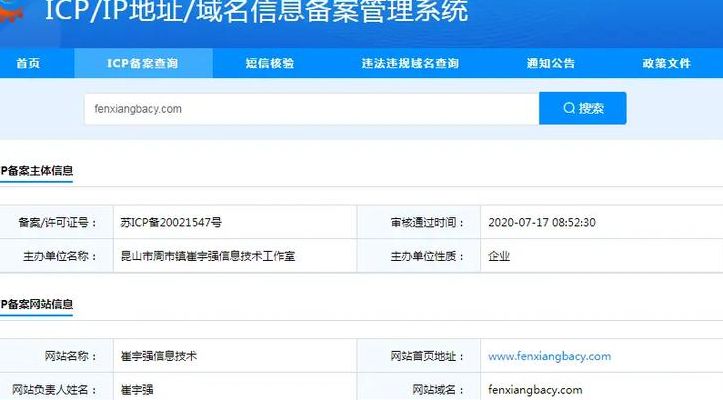This screenshot has width=723, height=400.
Task: Click the organizer type value 企业
Action: [499, 256]
